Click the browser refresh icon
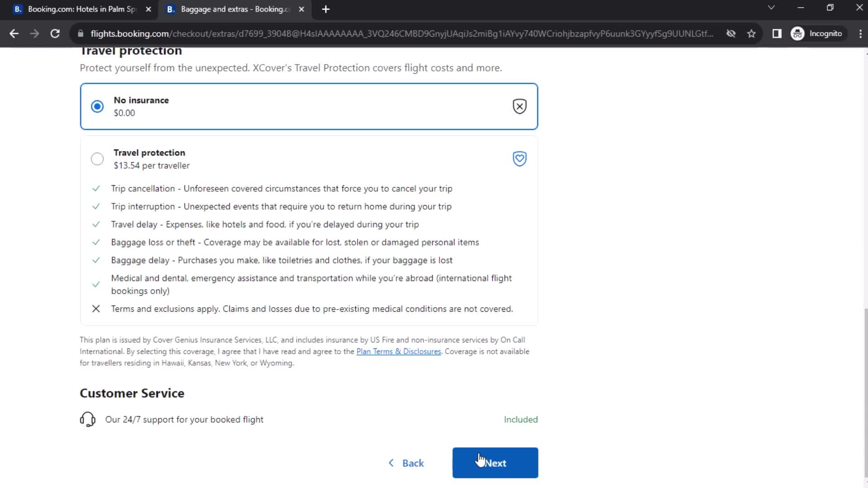868x488 pixels. (54, 33)
